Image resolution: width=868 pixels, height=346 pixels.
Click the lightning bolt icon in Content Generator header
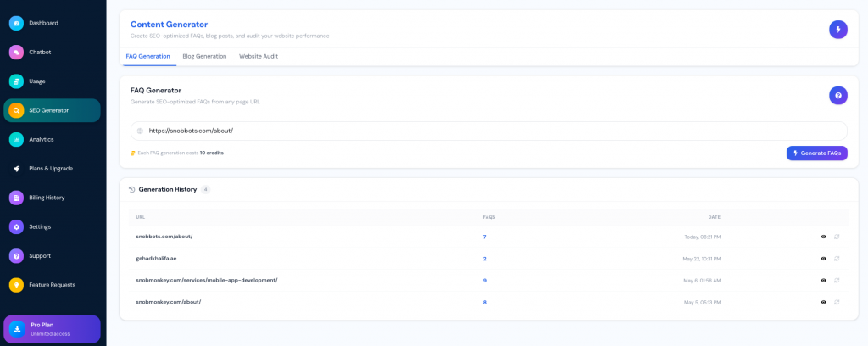(x=838, y=30)
